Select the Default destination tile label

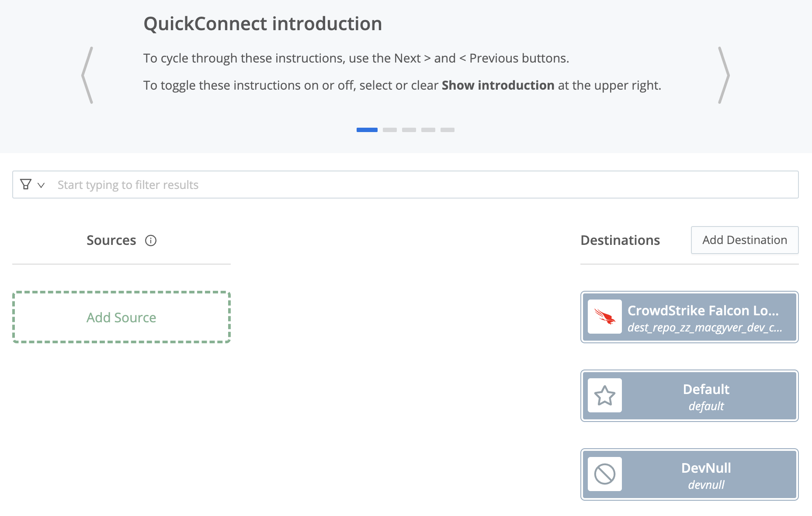(706, 389)
